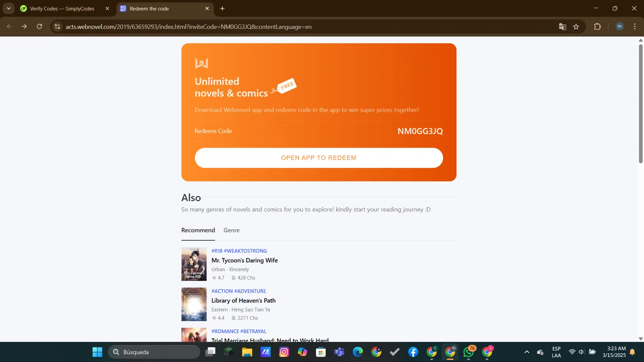Click the OneDrive cloud tray icon

point(541,352)
